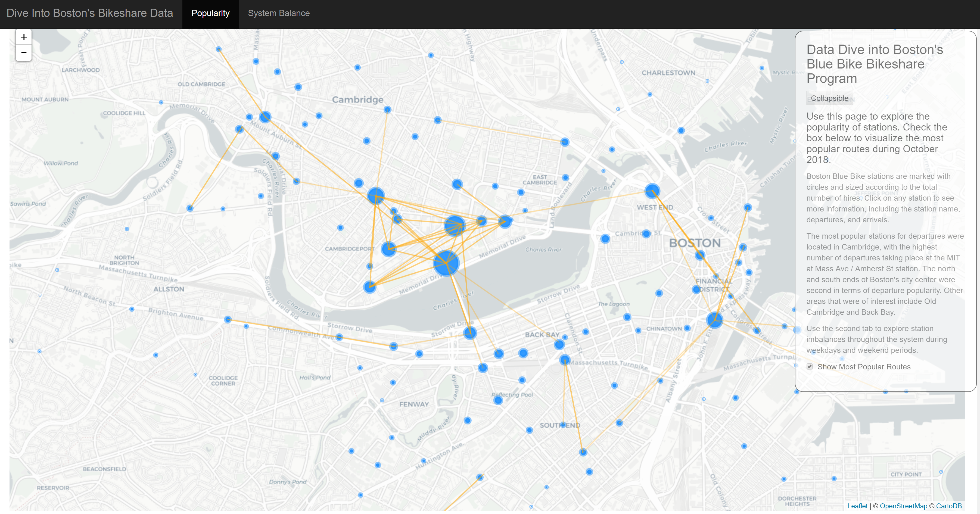
Task: Click the largest station circle on Memorial Drive
Action: click(446, 263)
